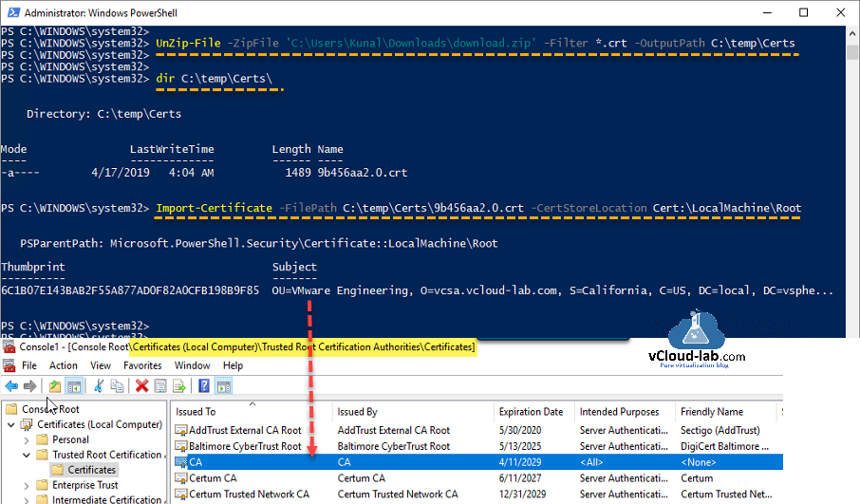Expand the Personal store node
860x504 pixels.
coord(27,439)
